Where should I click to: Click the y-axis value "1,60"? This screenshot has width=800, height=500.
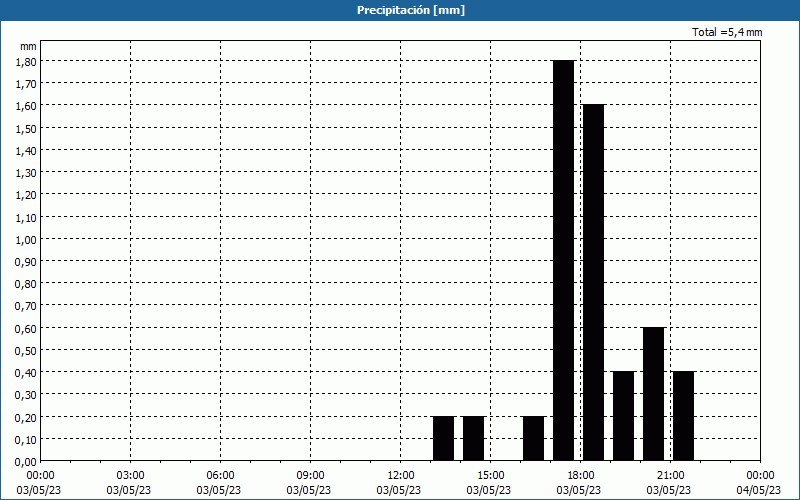(x=27, y=106)
